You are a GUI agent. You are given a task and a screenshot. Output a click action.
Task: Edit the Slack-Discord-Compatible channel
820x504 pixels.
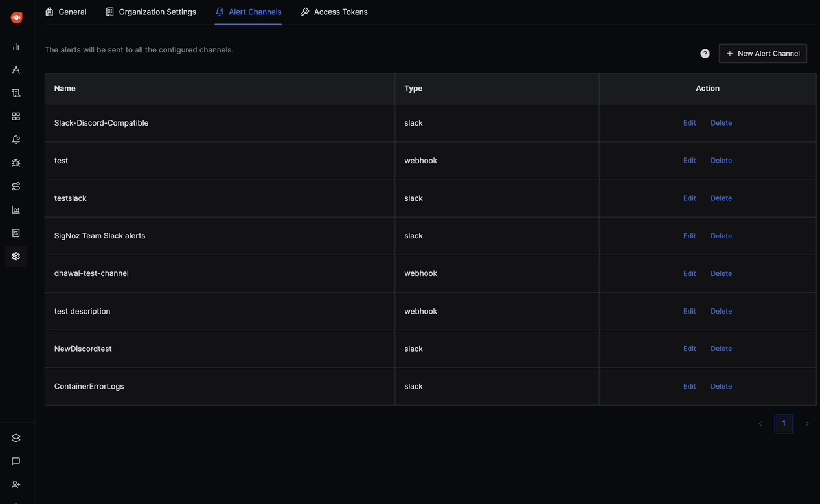point(690,123)
